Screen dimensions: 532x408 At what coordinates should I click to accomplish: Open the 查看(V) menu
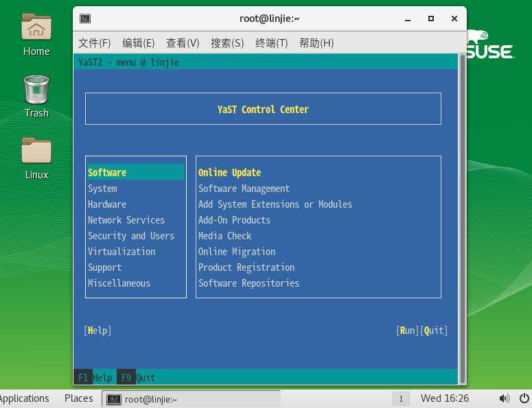click(x=183, y=43)
